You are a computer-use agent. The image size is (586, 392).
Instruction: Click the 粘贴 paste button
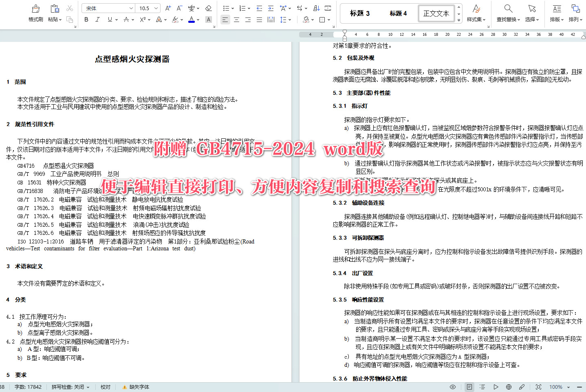pyautogui.click(x=54, y=12)
